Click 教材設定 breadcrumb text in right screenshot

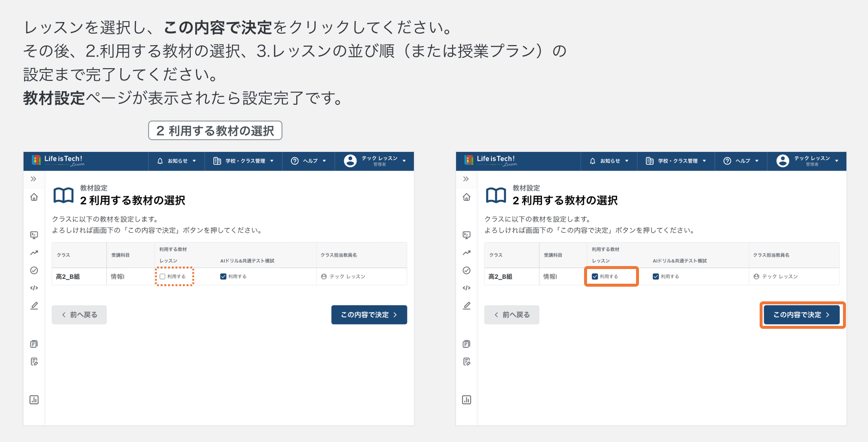[x=526, y=188]
